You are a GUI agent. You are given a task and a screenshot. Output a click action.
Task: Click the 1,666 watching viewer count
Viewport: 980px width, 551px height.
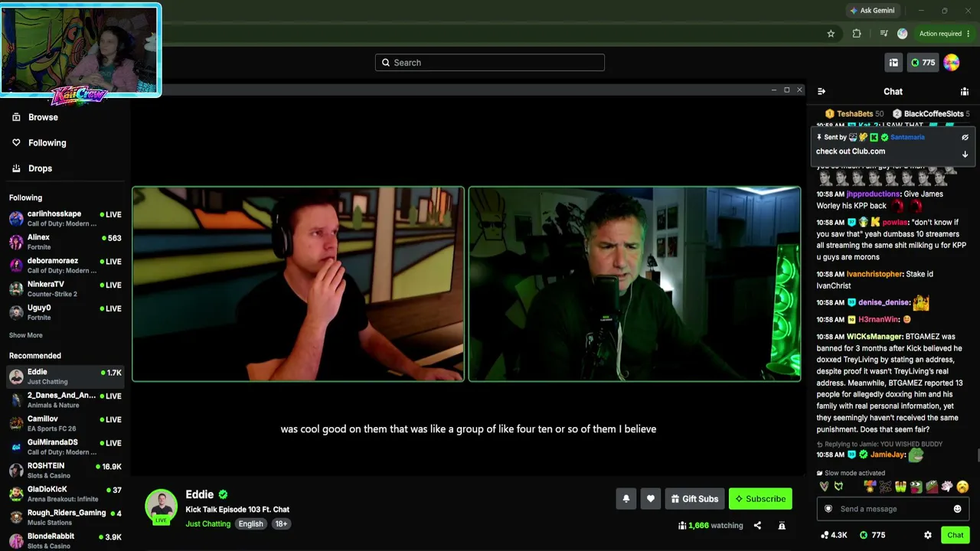pyautogui.click(x=710, y=526)
